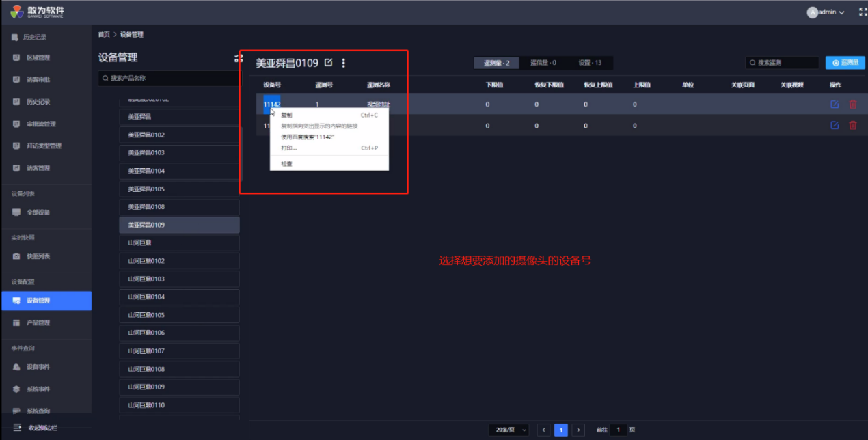868x440 pixels.
Task: Click the 首页 breadcrumb link
Action: [104, 34]
